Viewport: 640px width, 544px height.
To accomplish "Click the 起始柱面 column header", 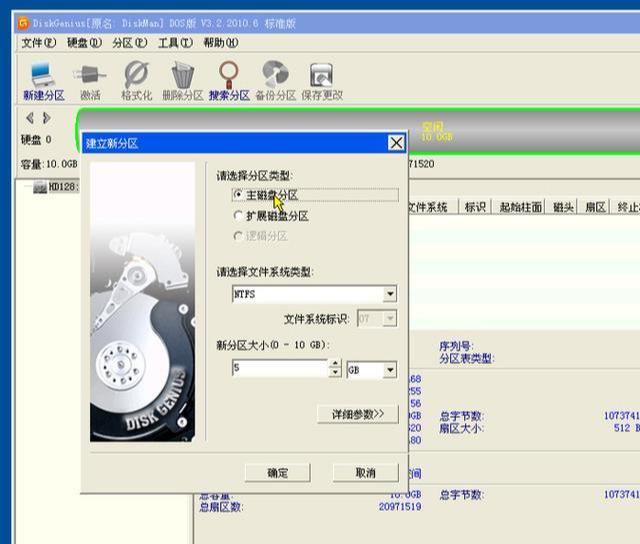I will pyautogui.click(x=520, y=207).
